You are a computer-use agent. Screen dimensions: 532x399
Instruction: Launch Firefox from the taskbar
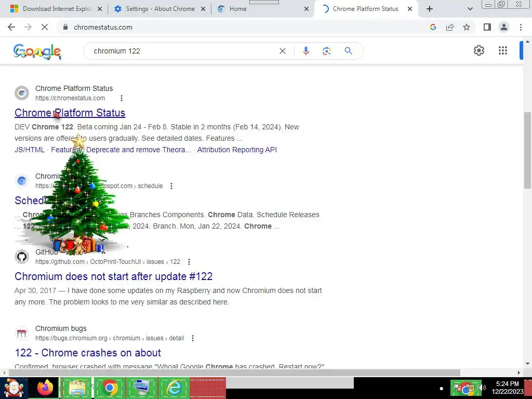point(45,388)
